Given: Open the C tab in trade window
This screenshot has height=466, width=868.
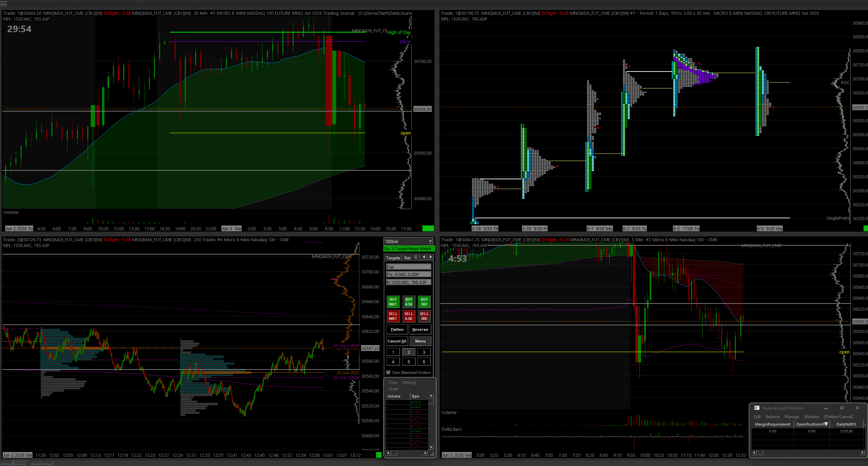Looking at the screenshot, I should pos(416,258).
